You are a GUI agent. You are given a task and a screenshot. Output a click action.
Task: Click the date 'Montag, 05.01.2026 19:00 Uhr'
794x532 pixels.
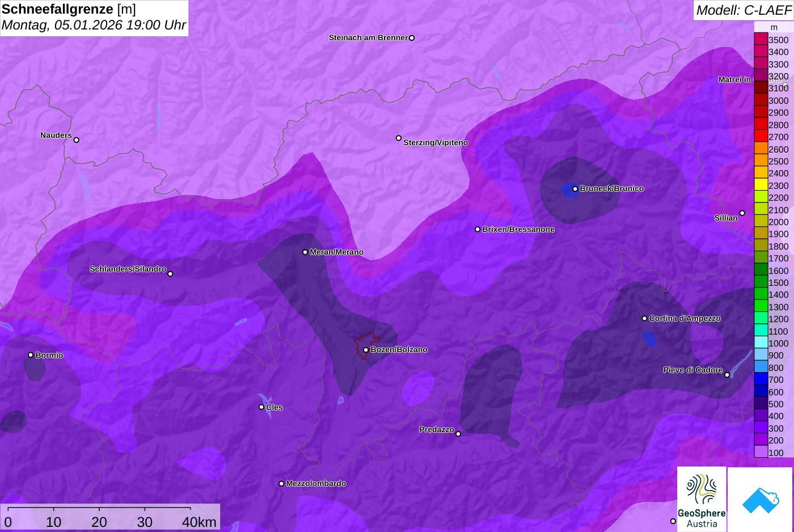tap(94, 26)
